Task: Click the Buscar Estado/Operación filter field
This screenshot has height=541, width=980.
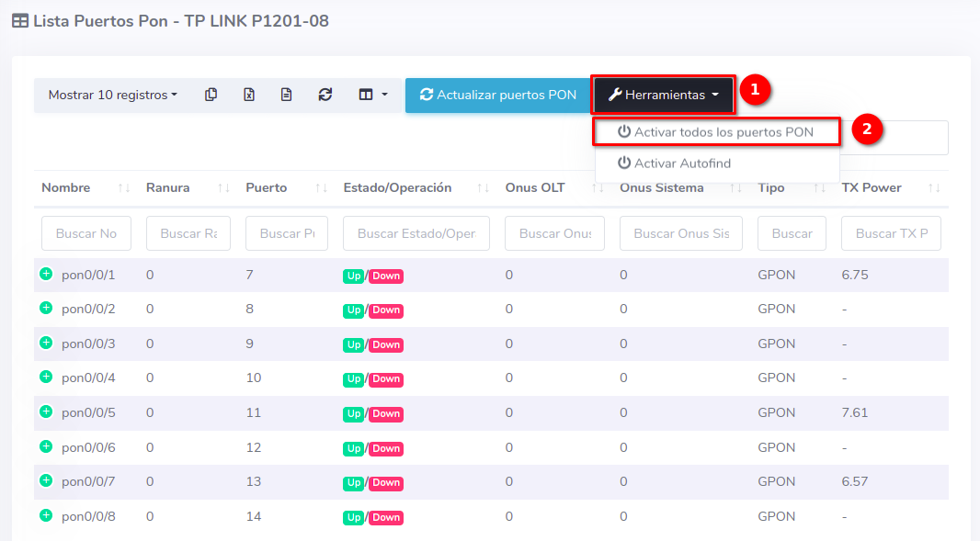Action: coord(416,233)
